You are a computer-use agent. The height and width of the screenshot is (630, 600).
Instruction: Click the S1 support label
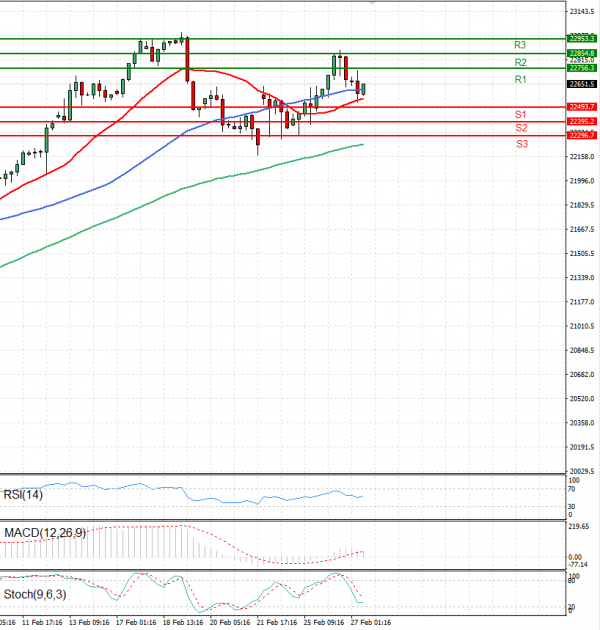pyautogui.click(x=520, y=115)
